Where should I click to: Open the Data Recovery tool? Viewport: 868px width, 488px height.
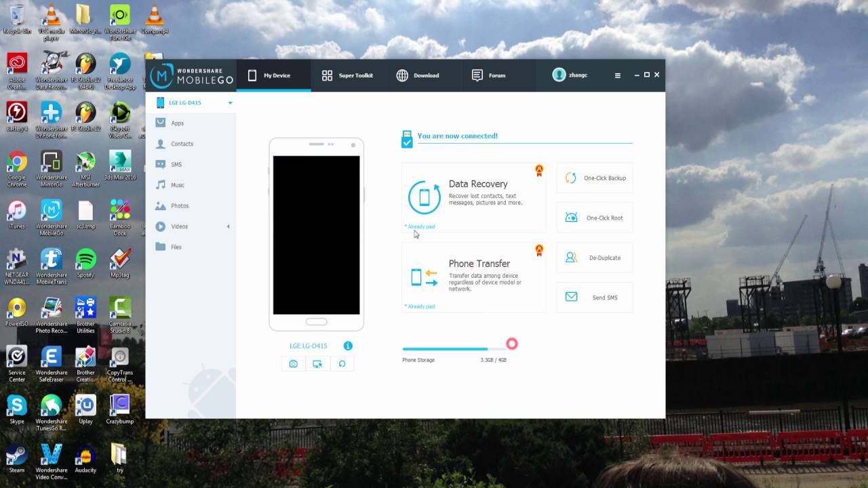tap(473, 197)
